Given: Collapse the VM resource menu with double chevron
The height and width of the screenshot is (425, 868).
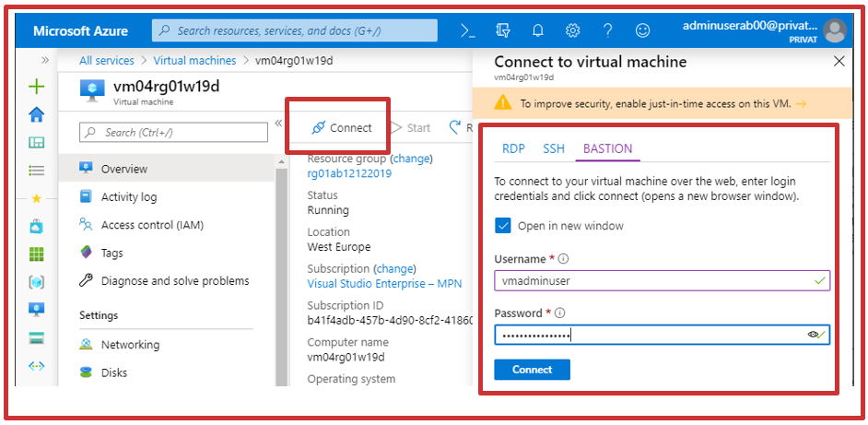Looking at the screenshot, I should coord(278,123).
